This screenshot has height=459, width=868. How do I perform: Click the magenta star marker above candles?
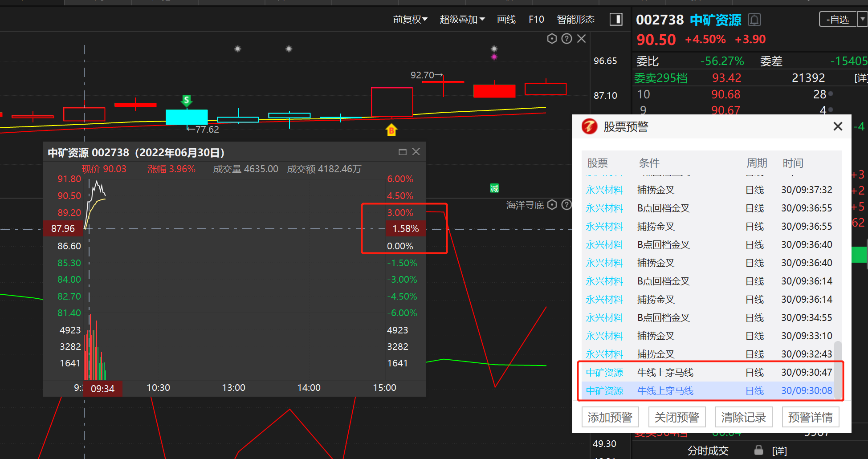(x=494, y=57)
